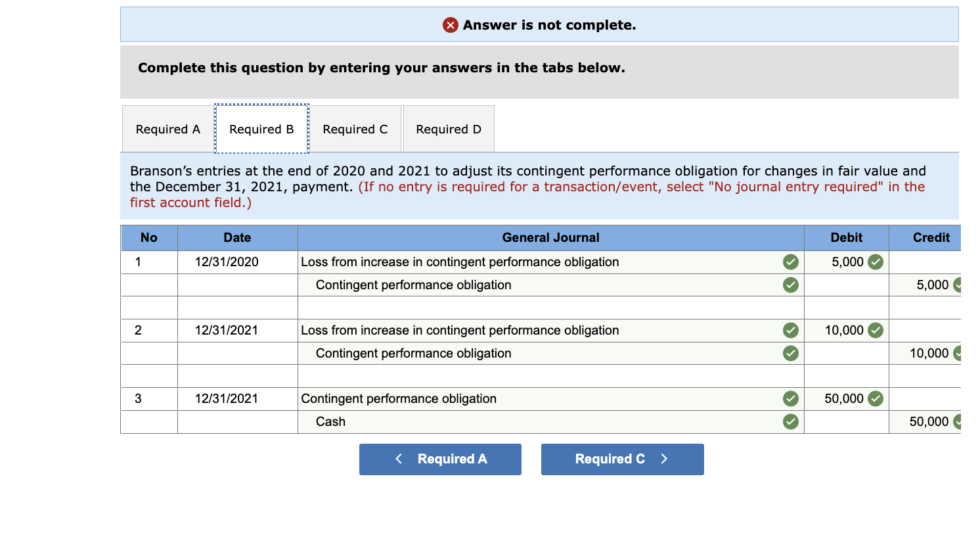Click left chevron on Required A button
Screen dimensions: 980x560
[x=399, y=459]
